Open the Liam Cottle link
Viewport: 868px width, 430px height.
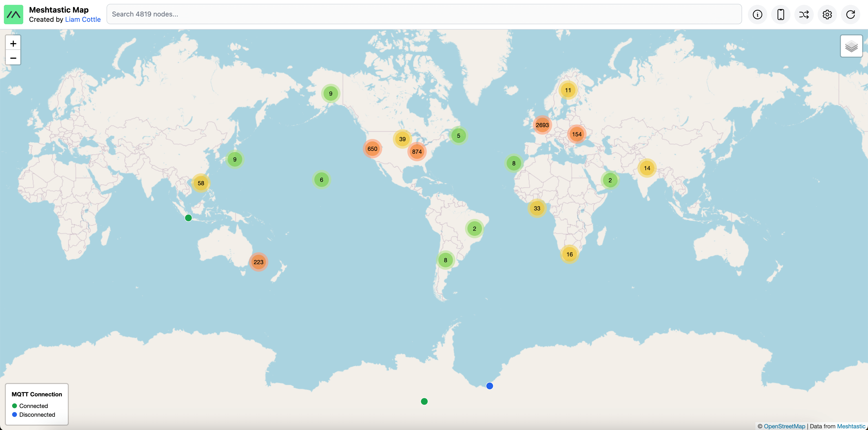pos(83,20)
